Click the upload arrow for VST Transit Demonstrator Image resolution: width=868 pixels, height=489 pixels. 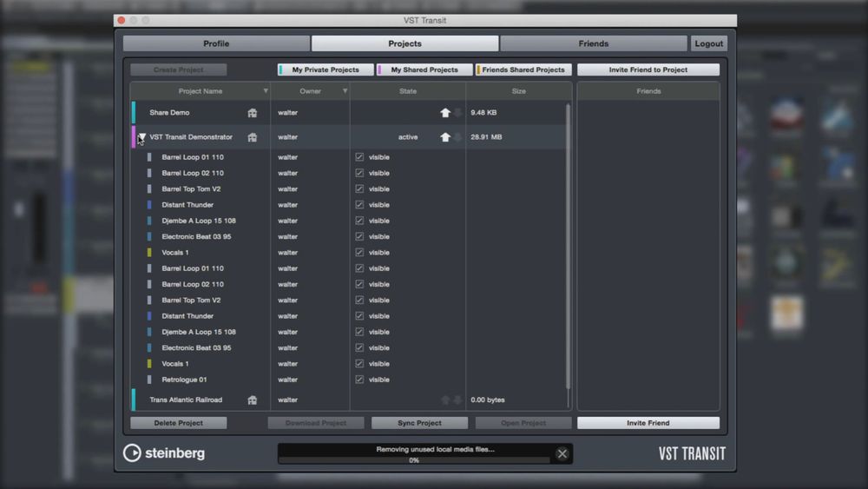[x=445, y=136]
